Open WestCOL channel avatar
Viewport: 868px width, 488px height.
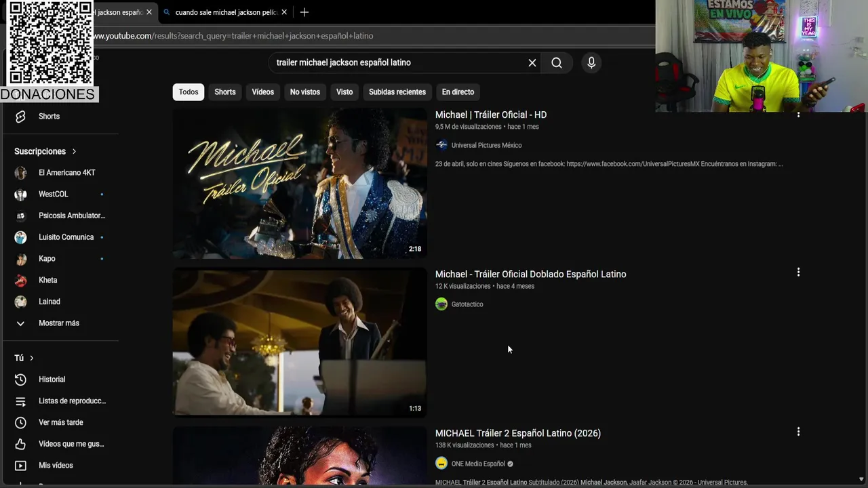tap(21, 195)
